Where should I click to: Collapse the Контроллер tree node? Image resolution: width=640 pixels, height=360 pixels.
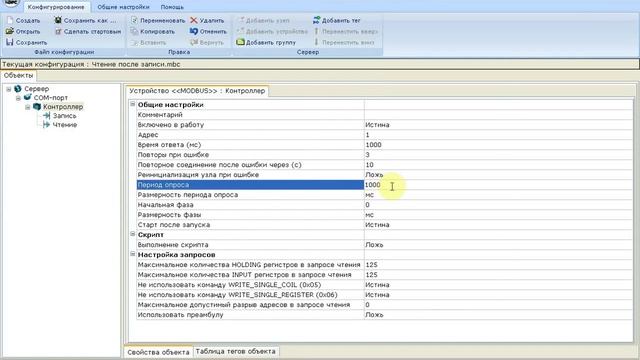[28, 107]
